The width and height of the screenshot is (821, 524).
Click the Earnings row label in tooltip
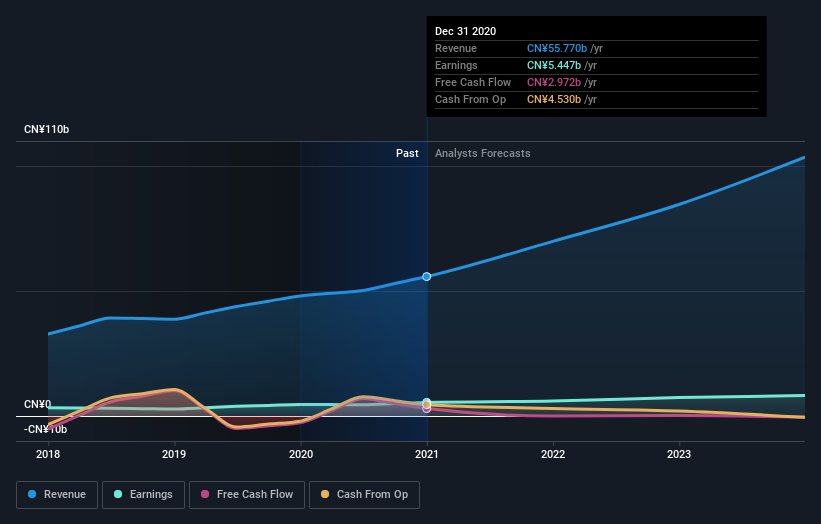(457, 65)
